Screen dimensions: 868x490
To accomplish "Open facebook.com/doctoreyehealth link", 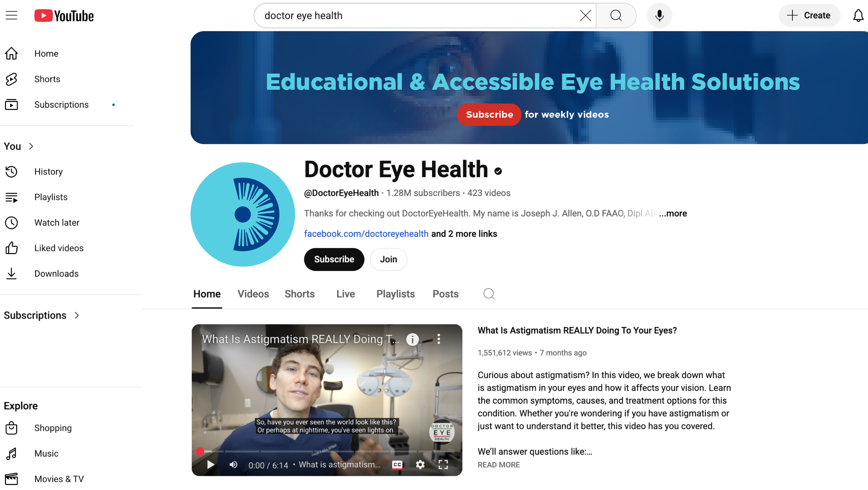I will pos(366,234).
